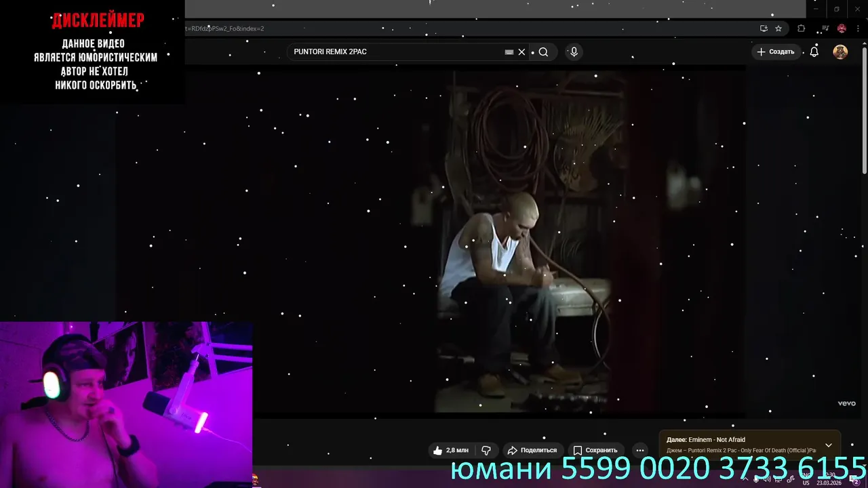The height and width of the screenshot is (488, 868).
Task: Open browser media controls icon
Action: [825, 28]
